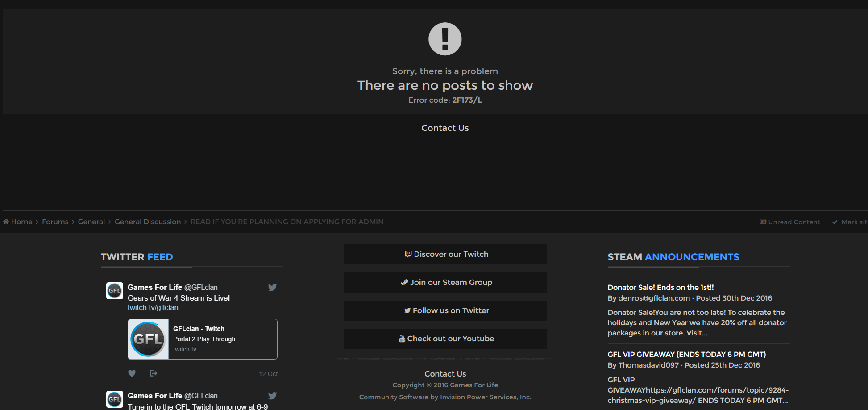
Task: Click the Copyright © 2016 Games For Life text
Action: [x=445, y=385]
